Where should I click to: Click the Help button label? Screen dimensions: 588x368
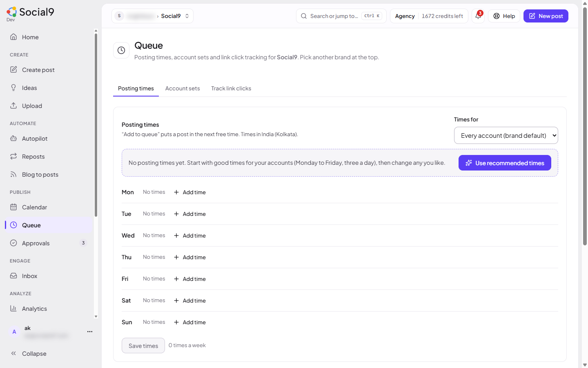[x=509, y=16]
